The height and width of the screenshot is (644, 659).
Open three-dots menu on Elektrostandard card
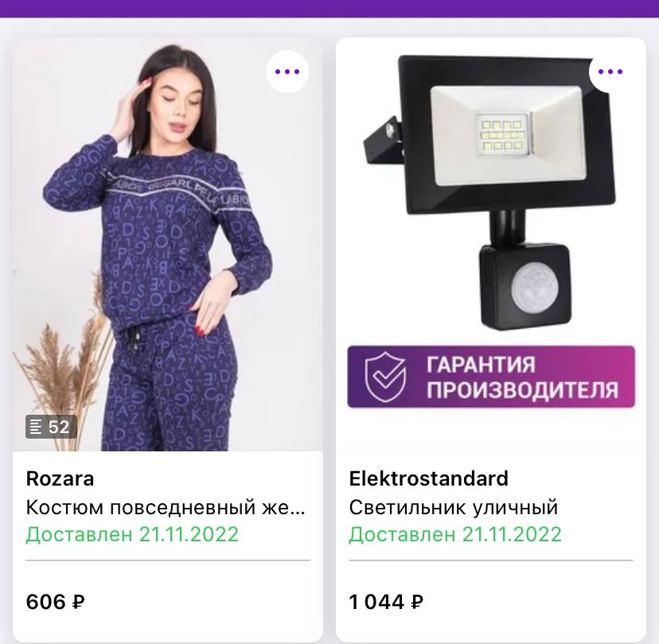(610, 72)
